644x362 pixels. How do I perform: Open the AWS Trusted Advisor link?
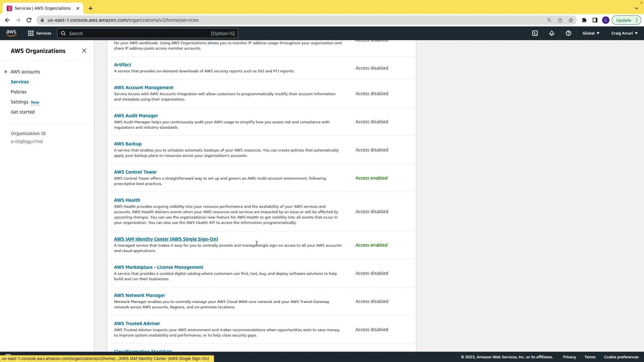coord(137,323)
